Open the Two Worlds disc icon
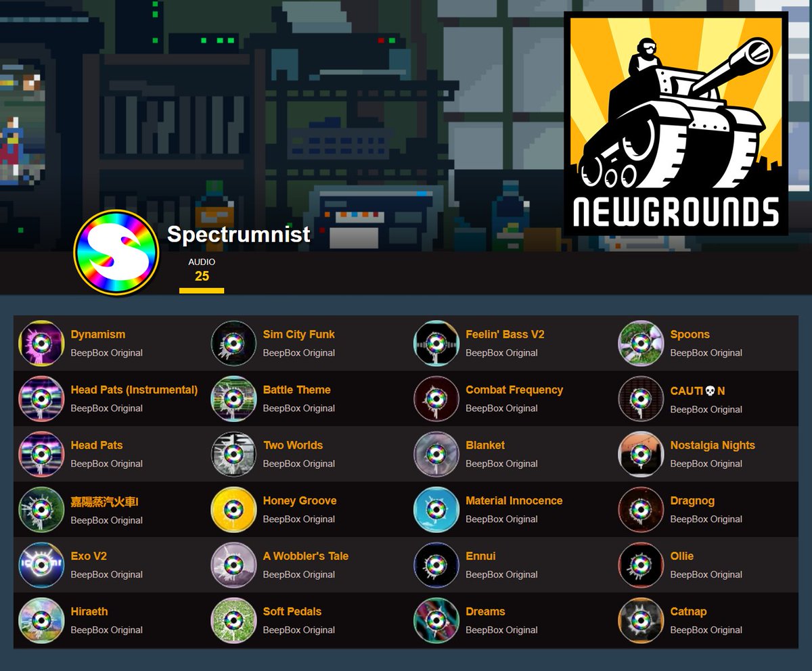This screenshot has height=671, width=812. coord(233,454)
